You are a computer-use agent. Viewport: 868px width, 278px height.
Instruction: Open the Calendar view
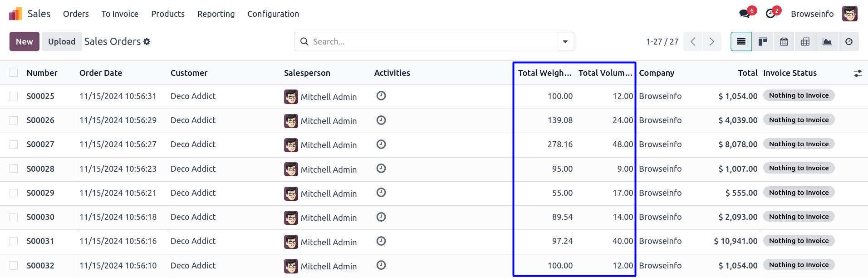point(784,42)
